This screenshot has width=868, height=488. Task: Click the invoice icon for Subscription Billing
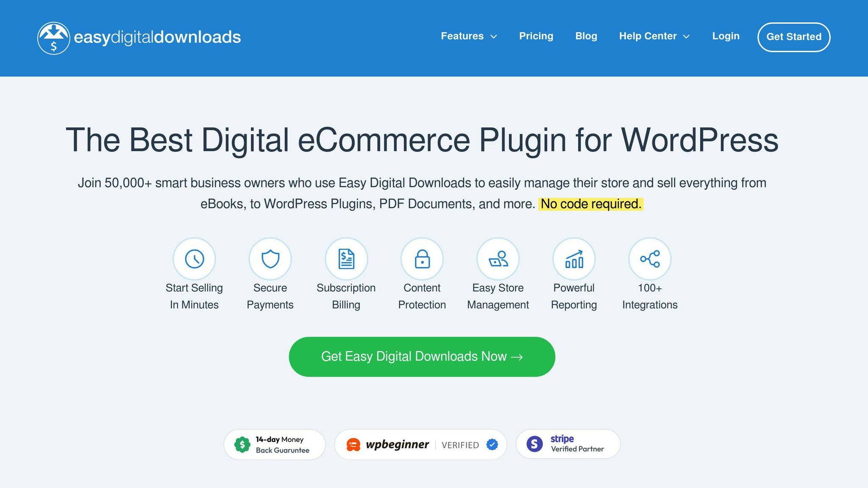(346, 259)
